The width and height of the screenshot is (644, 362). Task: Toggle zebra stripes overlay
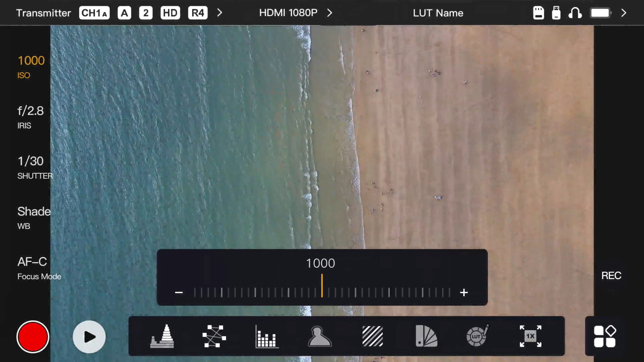pos(372,336)
